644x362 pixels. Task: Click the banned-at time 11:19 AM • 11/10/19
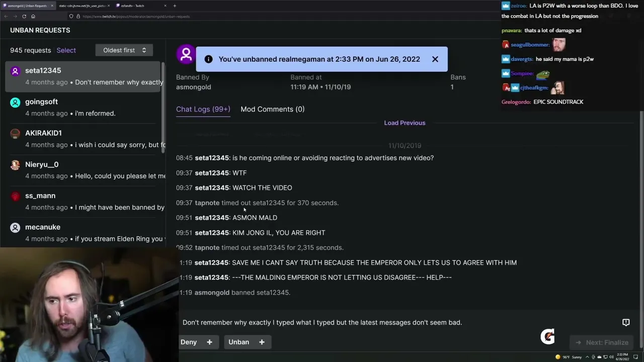point(320,87)
